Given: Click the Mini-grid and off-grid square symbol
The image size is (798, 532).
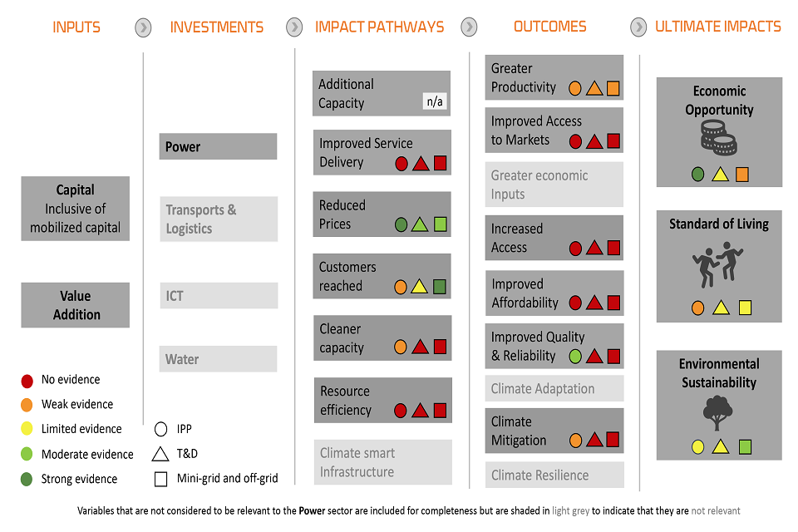Looking at the screenshot, I should pyautogui.click(x=160, y=479).
